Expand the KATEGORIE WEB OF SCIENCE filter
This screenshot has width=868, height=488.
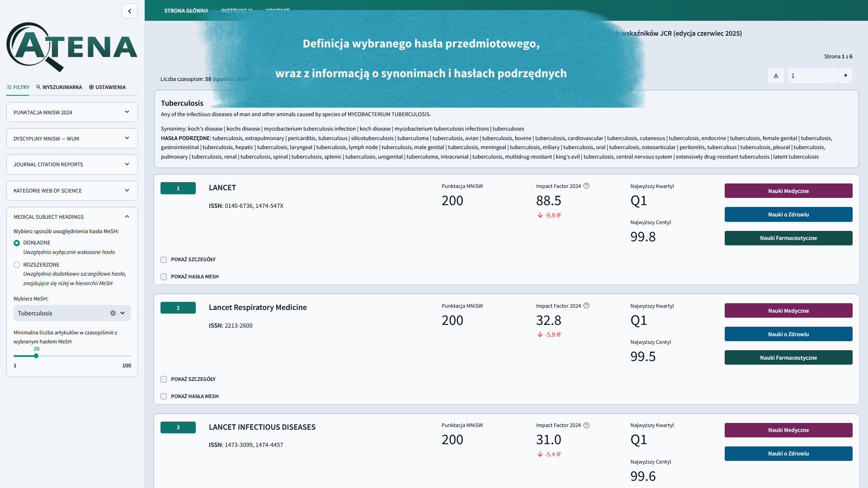pyautogui.click(x=72, y=191)
